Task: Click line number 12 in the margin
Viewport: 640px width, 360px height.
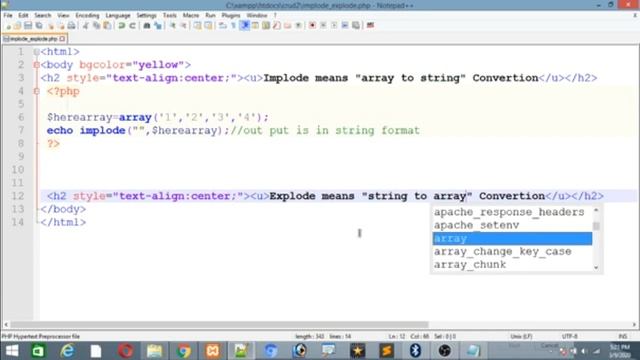Action: click(x=18, y=196)
